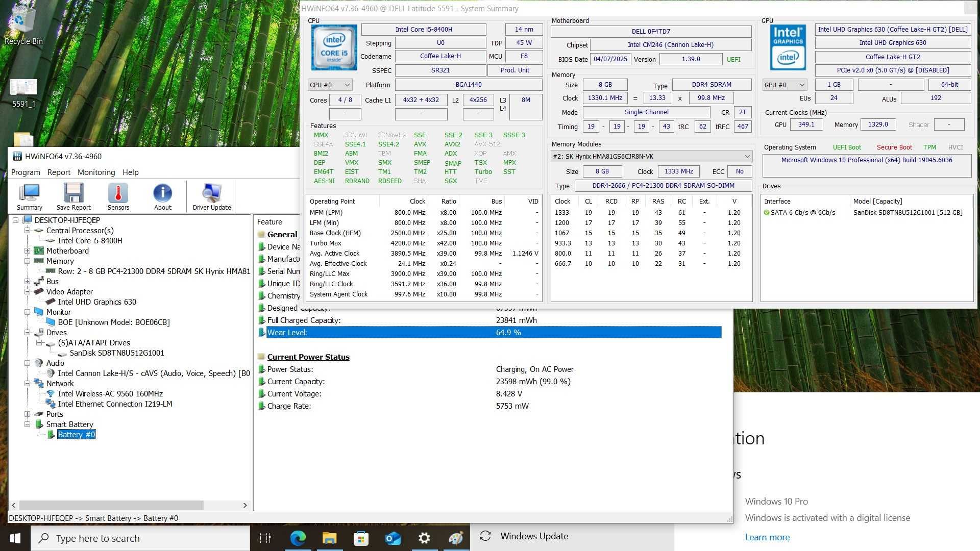The height and width of the screenshot is (551, 980).
Task: Click the taskbar search box
Action: tap(140, 538)
